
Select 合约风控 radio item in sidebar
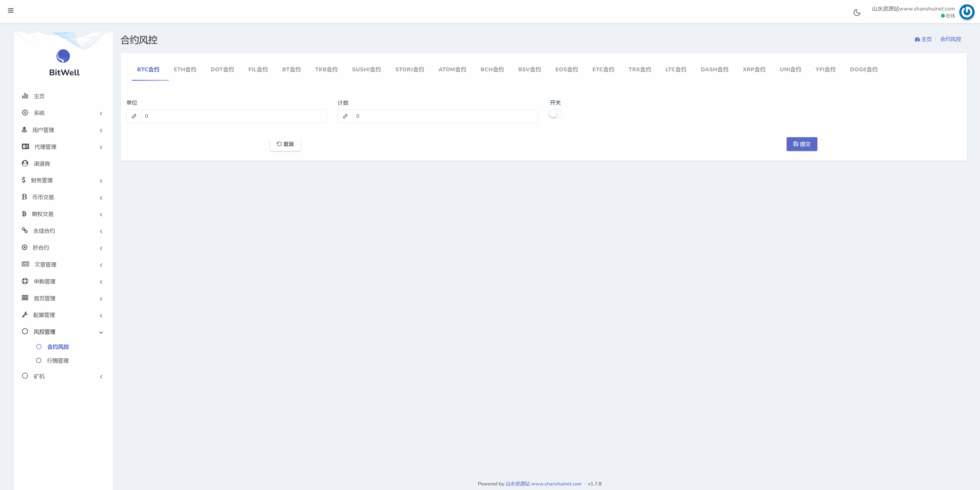tap(58, 347)
